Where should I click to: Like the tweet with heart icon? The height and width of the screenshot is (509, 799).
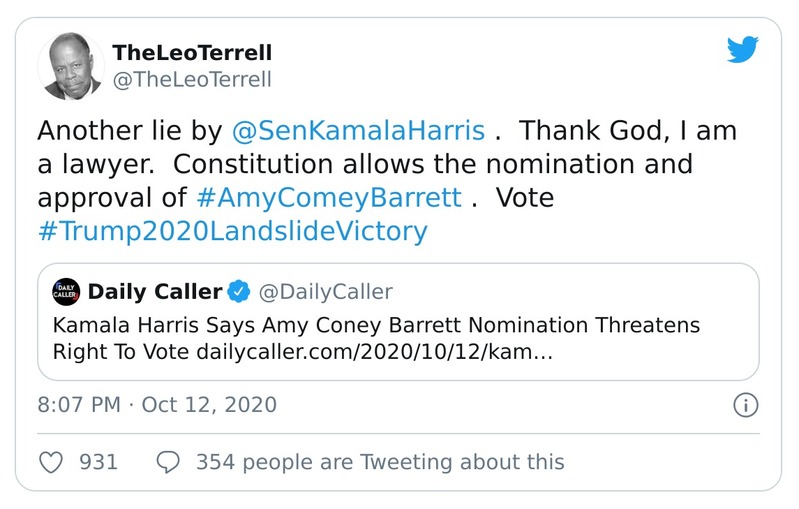tap(50, 462)
